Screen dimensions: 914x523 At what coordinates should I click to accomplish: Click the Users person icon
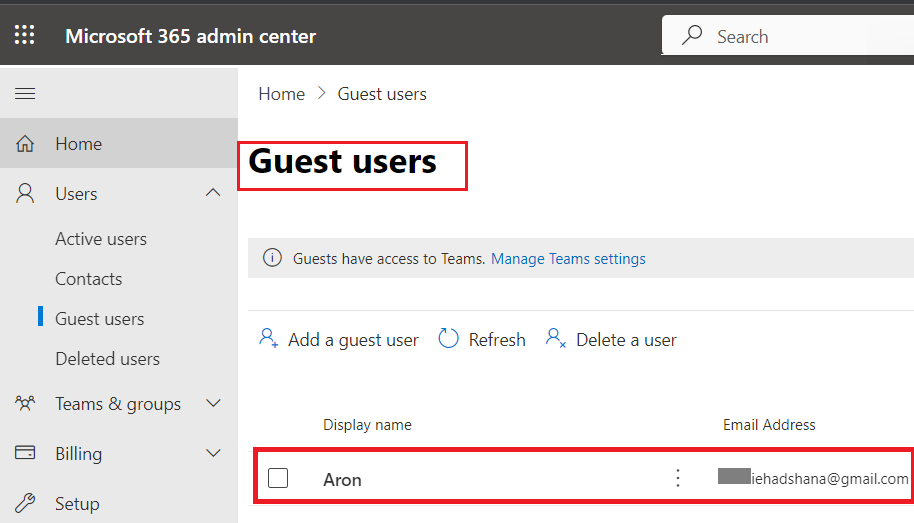coord(25,194)
